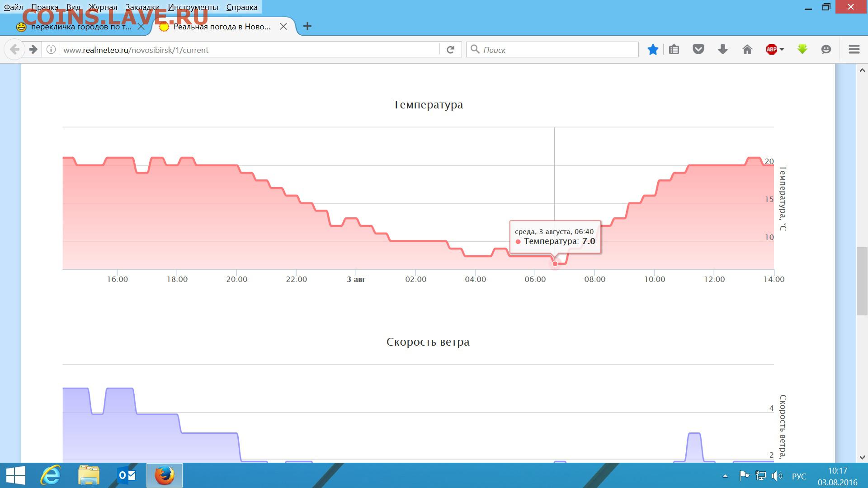This screenshot has height=488, width=868.
Task: Open the Закладки menu
Action: point(142,7)
